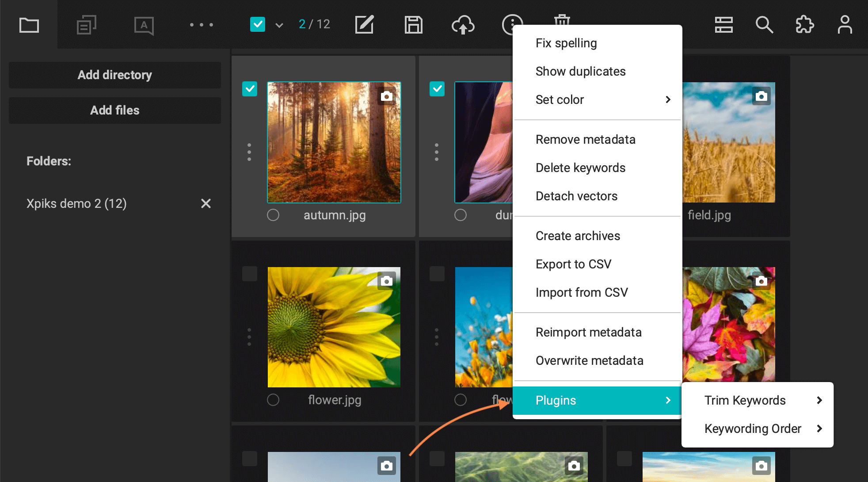868x482 pixels.
Task: Select the radio button beside flower.jpg
Action: 273,400
